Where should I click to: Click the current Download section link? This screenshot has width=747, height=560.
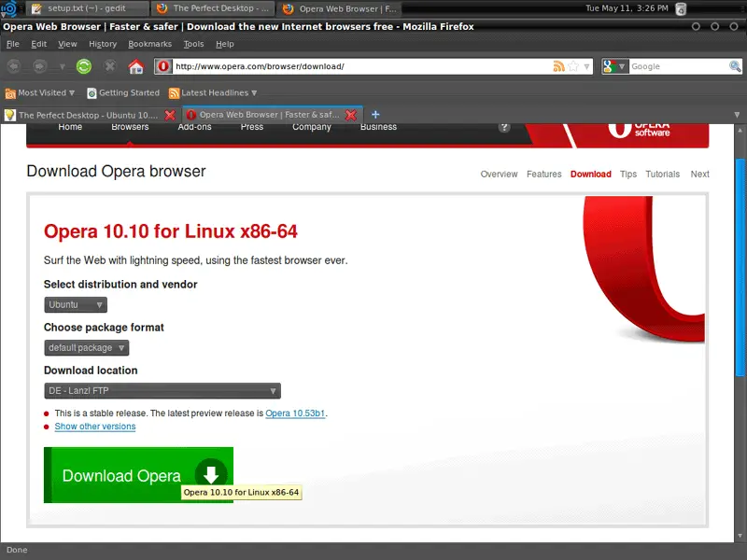tap(591, 175)
